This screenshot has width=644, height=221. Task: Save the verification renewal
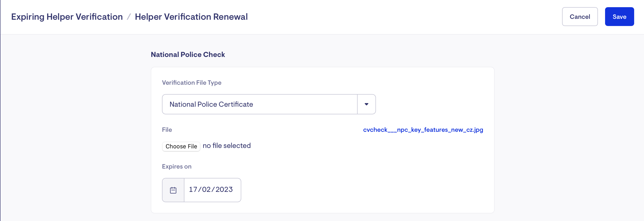619,17
